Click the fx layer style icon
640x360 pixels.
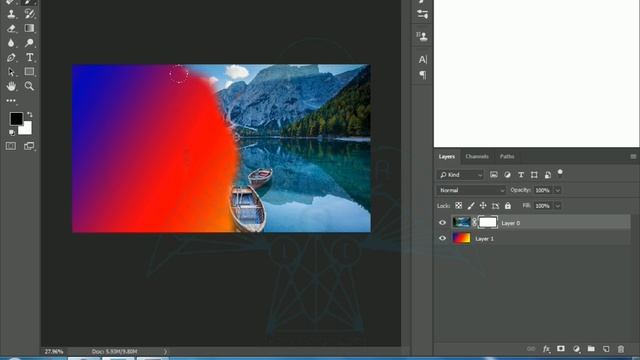(546, 349)
